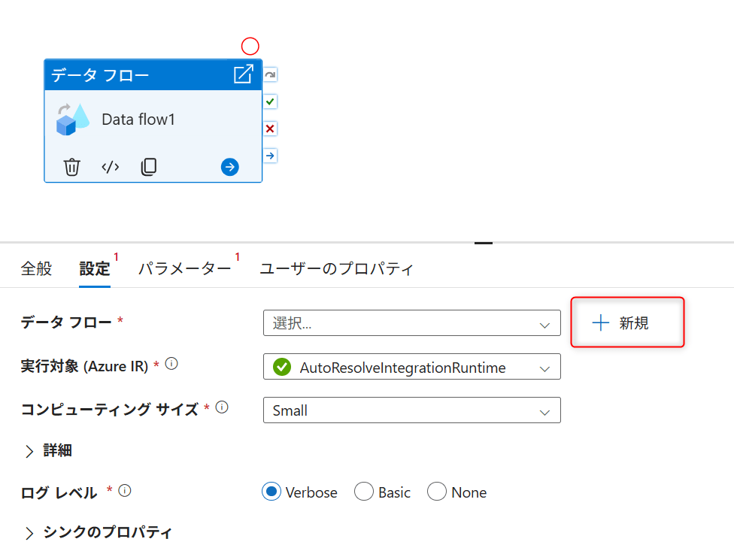This screenshot has width=734, height=560.
Task: Open the data flow in new window icon
Action: coord(244,74)
